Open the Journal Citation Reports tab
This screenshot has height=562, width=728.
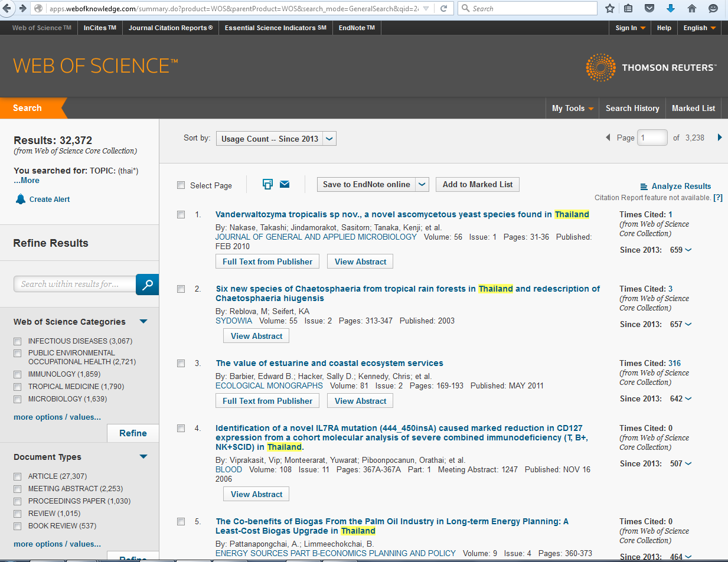[171, 28]
